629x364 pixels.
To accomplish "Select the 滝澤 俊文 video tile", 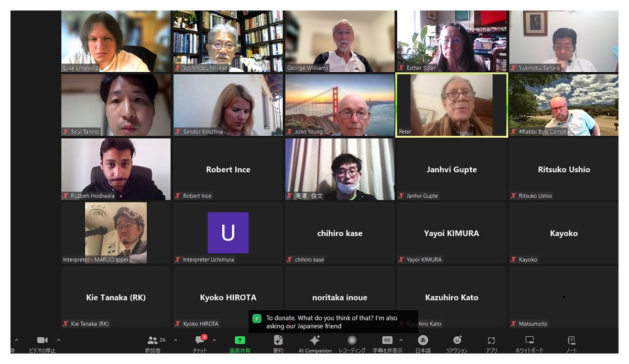I will pyautogui.click(x=340, y=169).
